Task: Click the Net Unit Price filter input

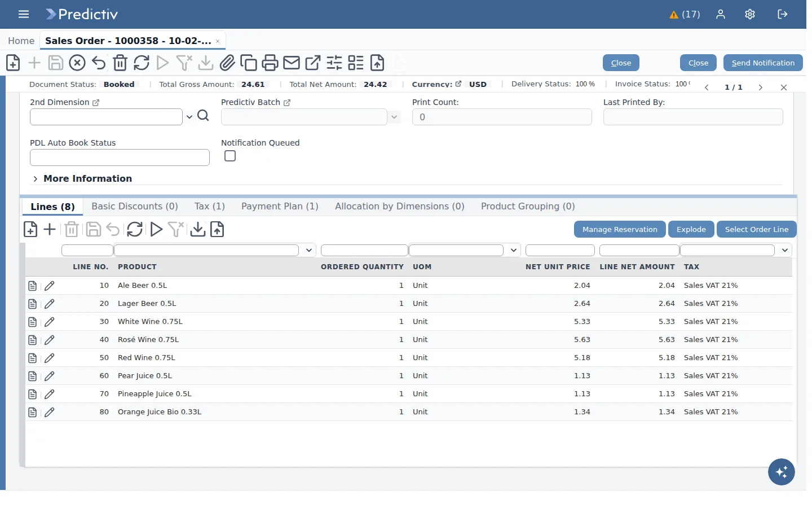Action: pyautogui.click(x=560, y=250)
